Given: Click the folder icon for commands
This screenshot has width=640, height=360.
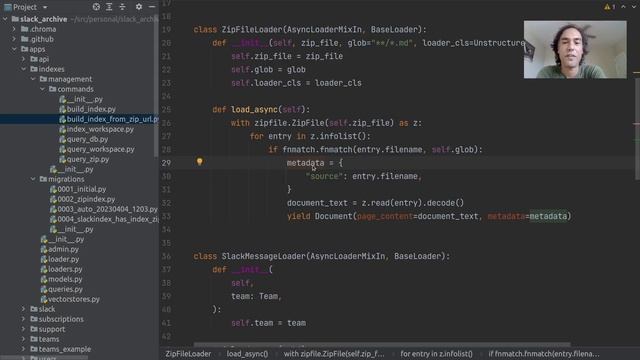Looking at the screenshot, I should [53, 89].
